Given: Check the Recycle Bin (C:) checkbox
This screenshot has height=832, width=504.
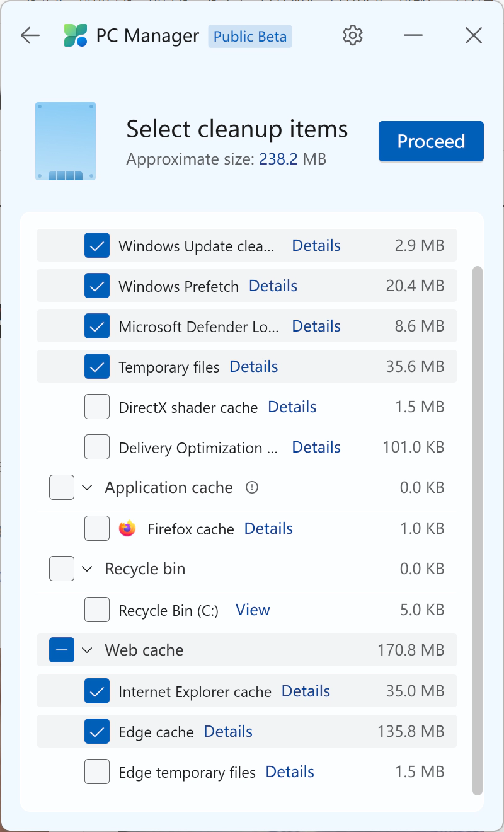Looking at the screenshot, I should (x=97, y=610).
